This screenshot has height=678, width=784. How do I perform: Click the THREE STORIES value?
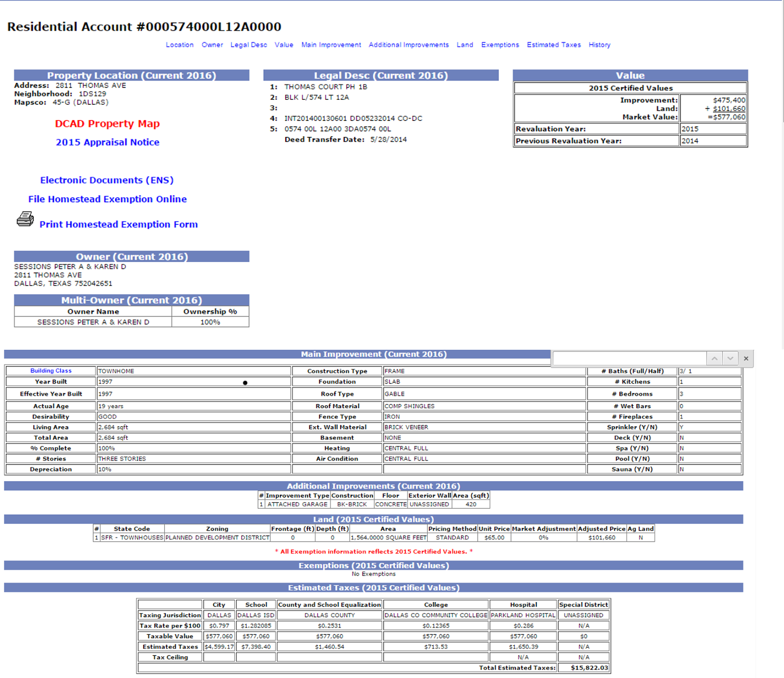tap(122, 459)
